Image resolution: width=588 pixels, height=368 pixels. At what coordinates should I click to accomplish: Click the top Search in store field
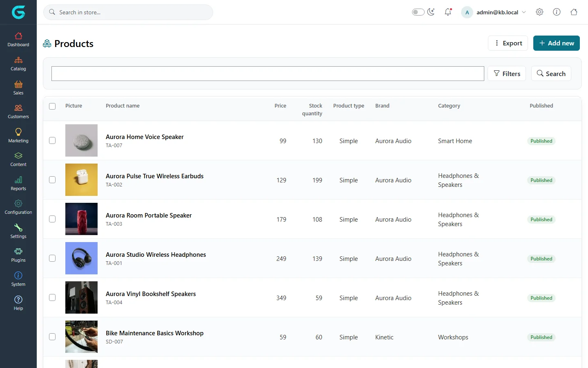coord(128,12)
